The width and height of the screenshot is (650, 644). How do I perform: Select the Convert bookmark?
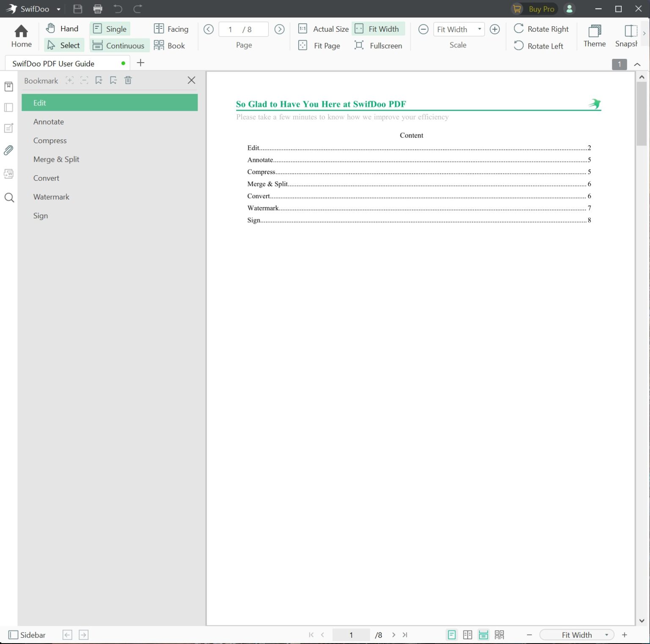click(110, 178)
